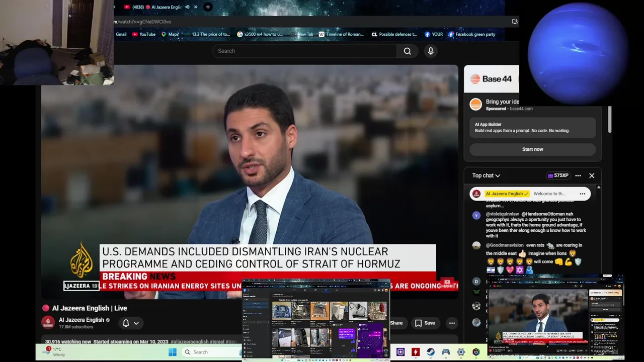Open the New Tab bookmark
The height and width of the screenshot is (362, 644).
tap(302, 34)
